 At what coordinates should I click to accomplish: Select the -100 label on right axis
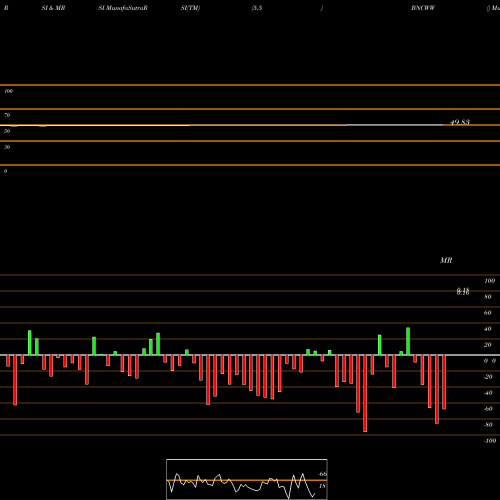[x=490, y=441]
